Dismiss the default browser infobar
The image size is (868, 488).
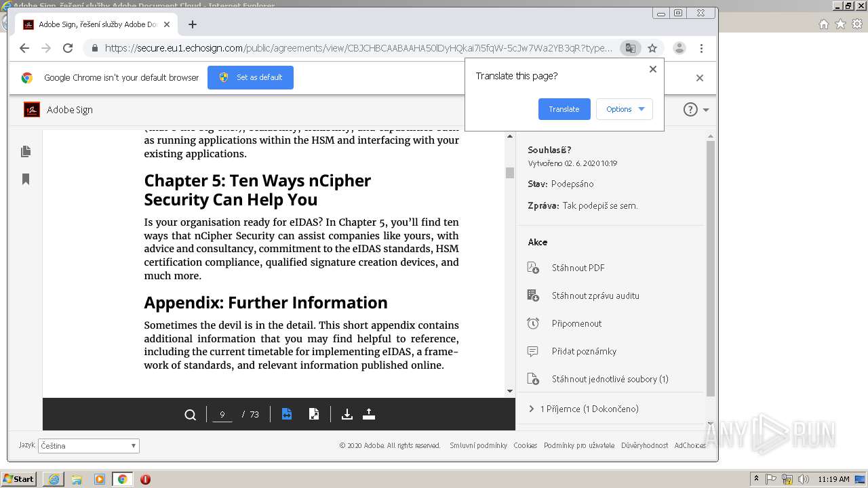(x=700, y=78)
